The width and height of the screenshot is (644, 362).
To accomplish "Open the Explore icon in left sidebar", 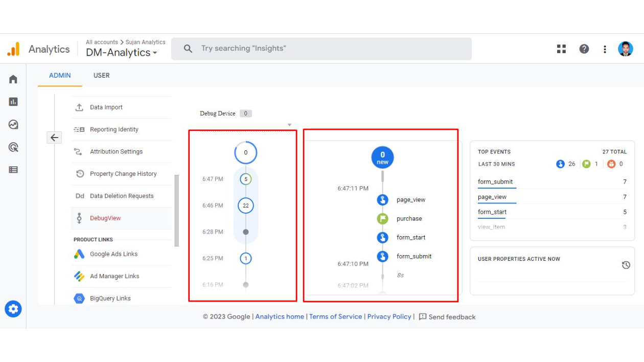I will tap(13, 124).
